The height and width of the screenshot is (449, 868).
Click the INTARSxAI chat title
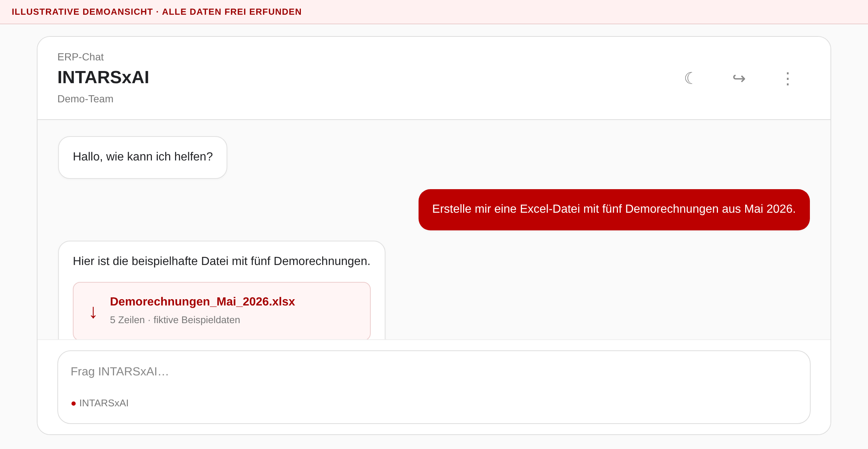(103, 77)
